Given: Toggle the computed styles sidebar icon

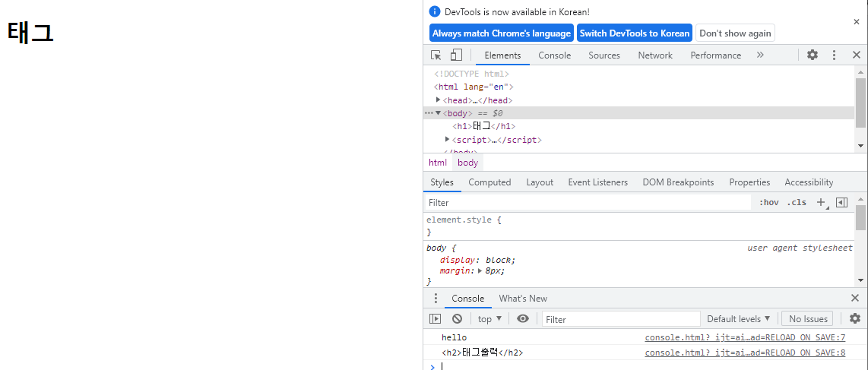Looking at the screenshot, I should pos(842,202).
